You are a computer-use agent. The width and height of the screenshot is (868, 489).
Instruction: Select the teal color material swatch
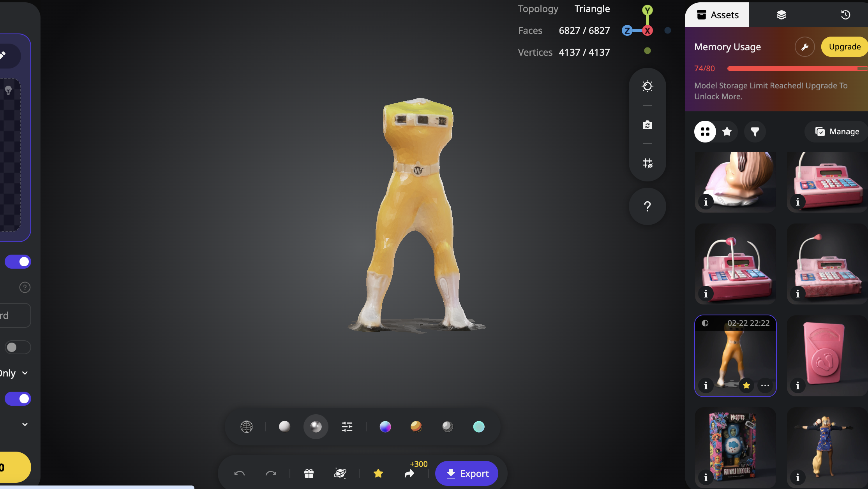tap(478, 427)
